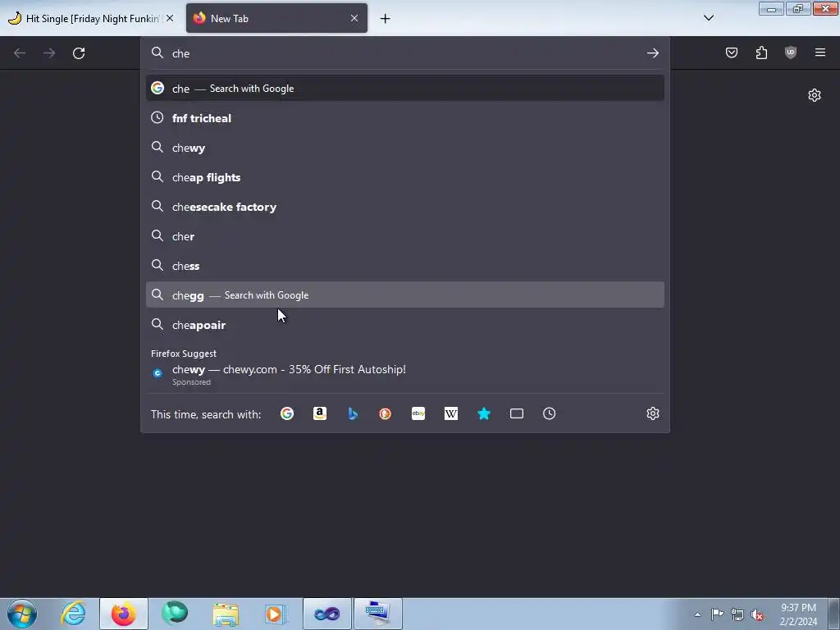Choose the 'cheapoair' suggestion

click(405, 325)
